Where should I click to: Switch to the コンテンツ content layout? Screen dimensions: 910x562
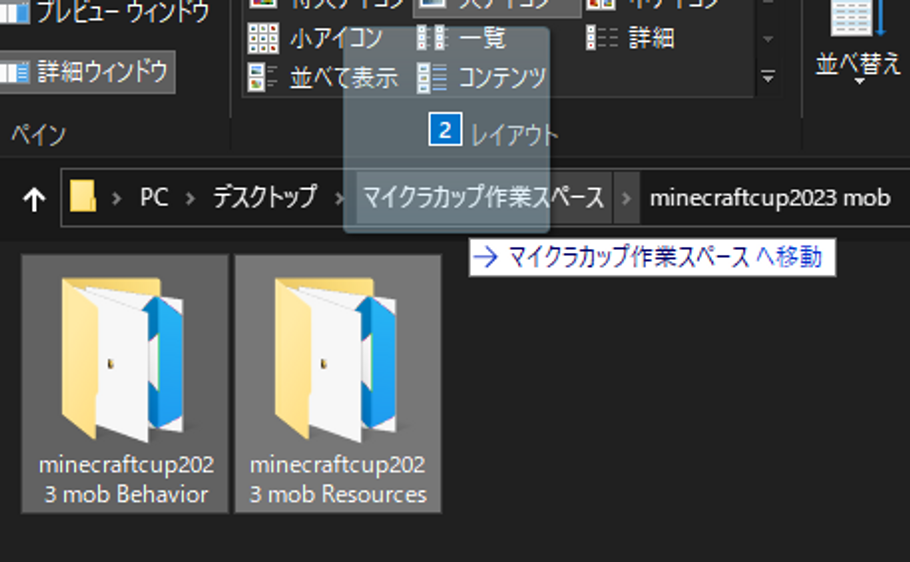[483, 77]
